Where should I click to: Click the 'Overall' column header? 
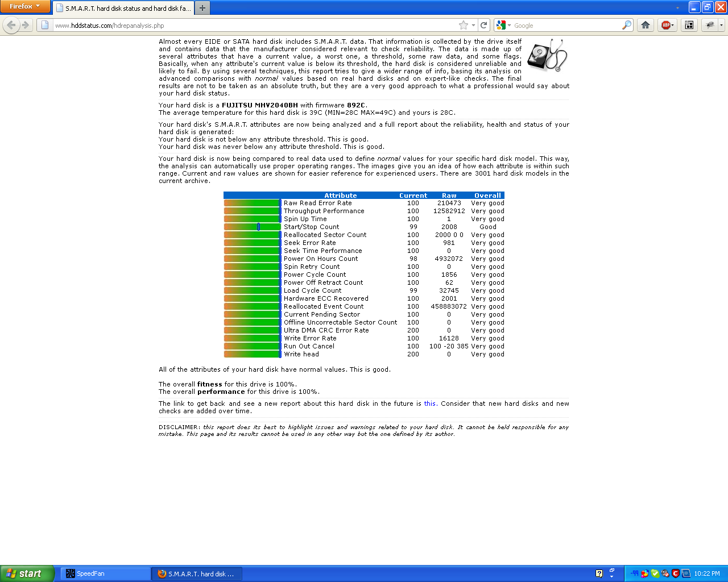pyautogui.click(x=488, y=196)
